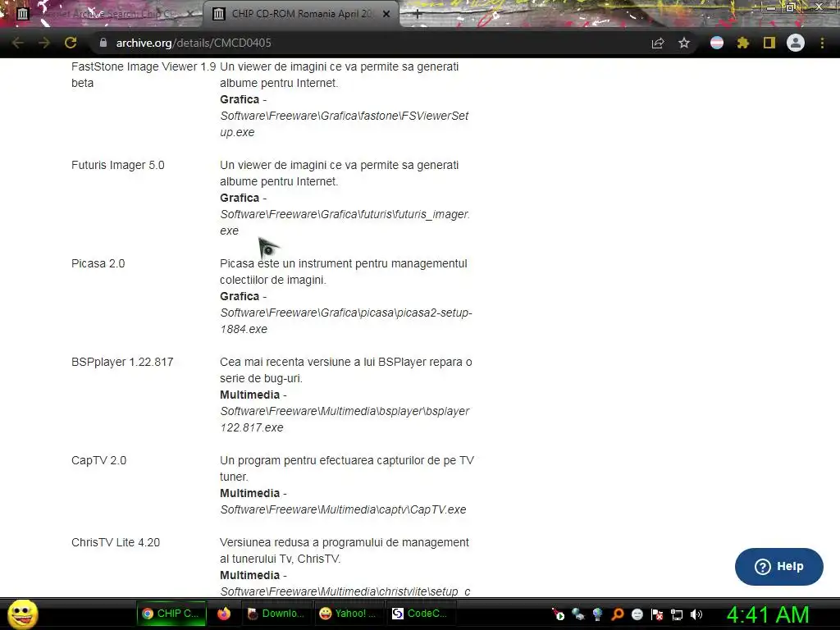Click the BSPplayer 1.22.817 entry name
This screenshot has height=630, width=840.
click(122, 362)
